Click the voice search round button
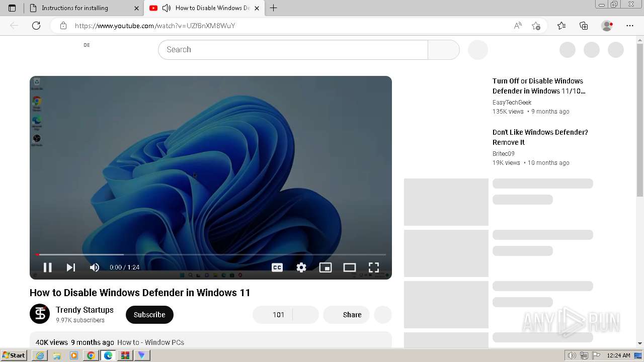 [478, 50]
